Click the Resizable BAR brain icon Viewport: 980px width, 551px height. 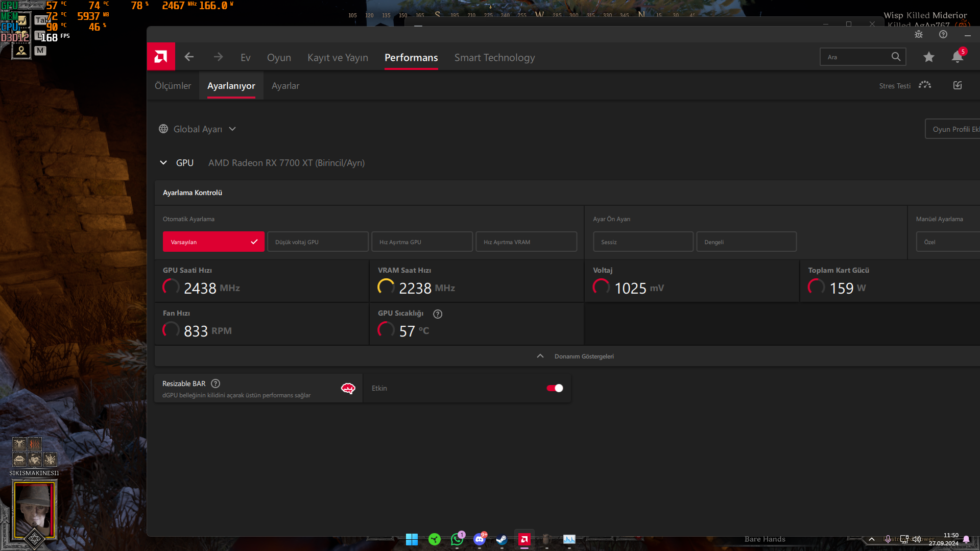(x=348, y=389)
